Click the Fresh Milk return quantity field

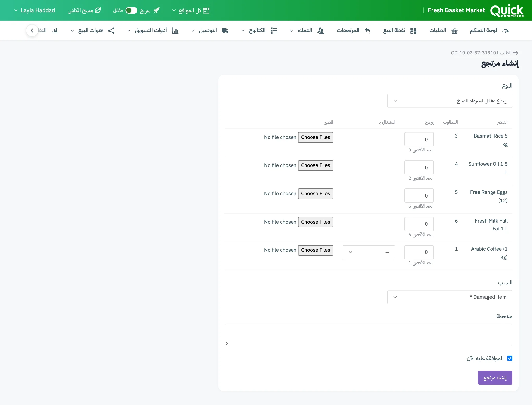419,224
